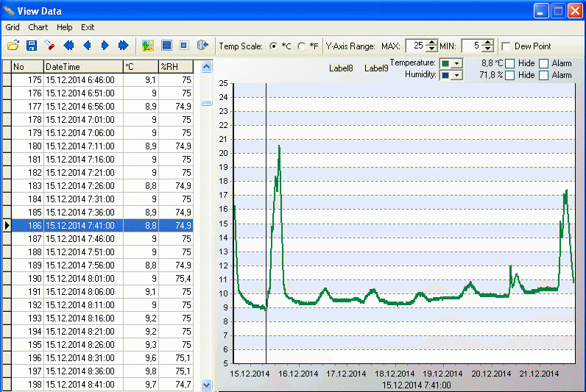This screenshot has height=392, width=586.
Task: Click the save floppy disk icon
Action: [32, 46]
